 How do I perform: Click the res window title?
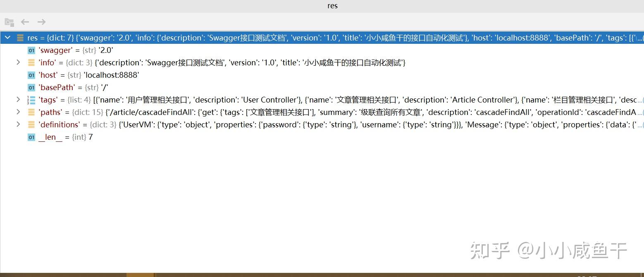click(332, 6)
